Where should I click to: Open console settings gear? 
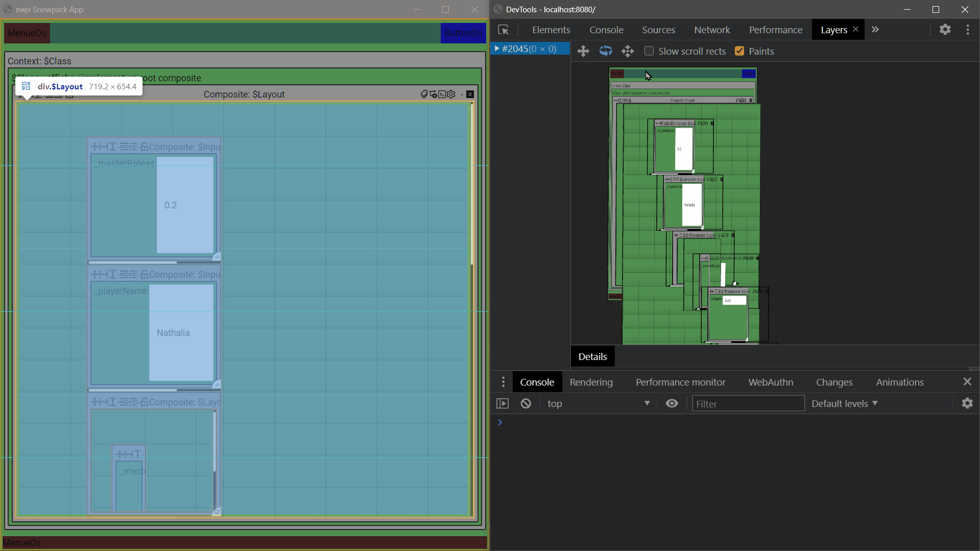point(967,403)
